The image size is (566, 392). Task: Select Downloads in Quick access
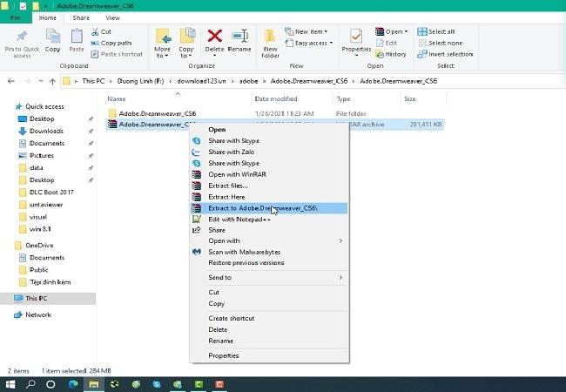pos(46,131)
